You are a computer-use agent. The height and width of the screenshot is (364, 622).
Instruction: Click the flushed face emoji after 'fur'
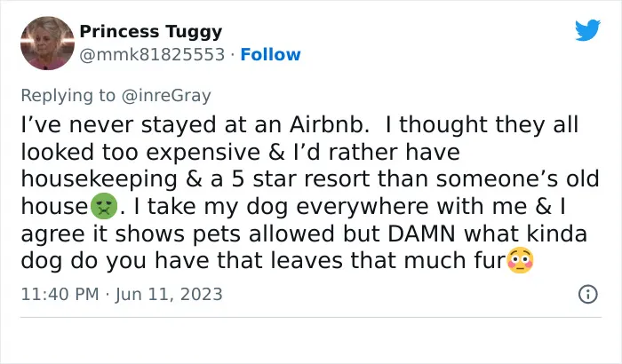point(521,260)
